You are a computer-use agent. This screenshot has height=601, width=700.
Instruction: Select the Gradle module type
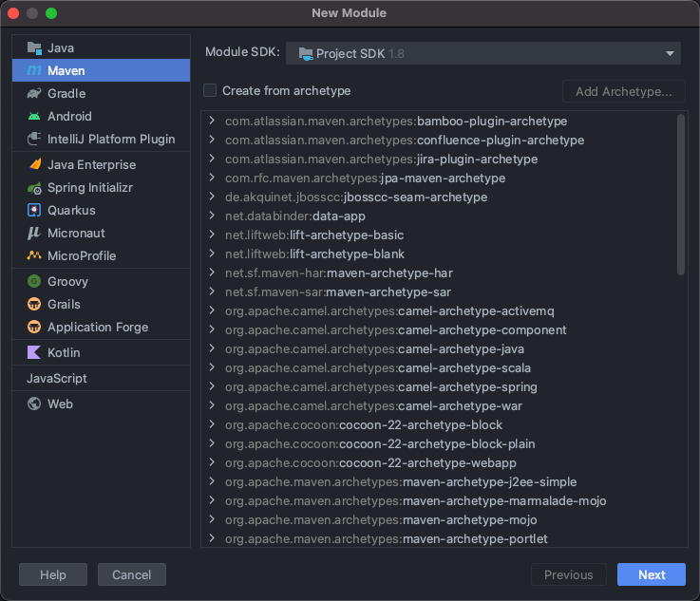click(x=102, y=93)
